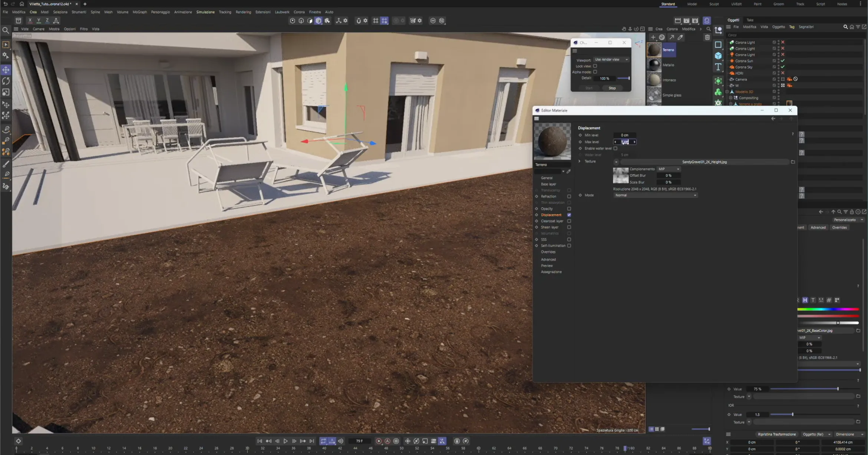Open the displacement Mode dropdown
868x455 pixels.
tap(655, 195)
